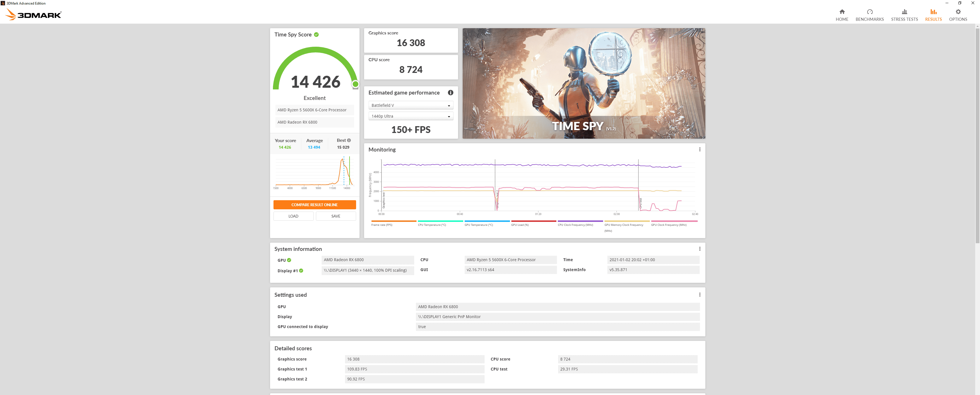Switch to Stress Tests tab
The image size is (980, 395).
click(x=904, y=15)
